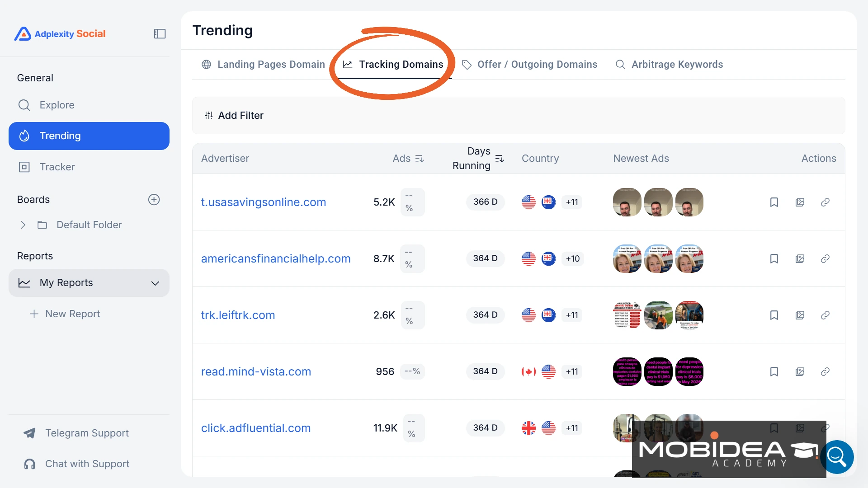Screen dimensions: 868x488
Task: Show +11 countries for click.adfluential.com
Action: 572,428
